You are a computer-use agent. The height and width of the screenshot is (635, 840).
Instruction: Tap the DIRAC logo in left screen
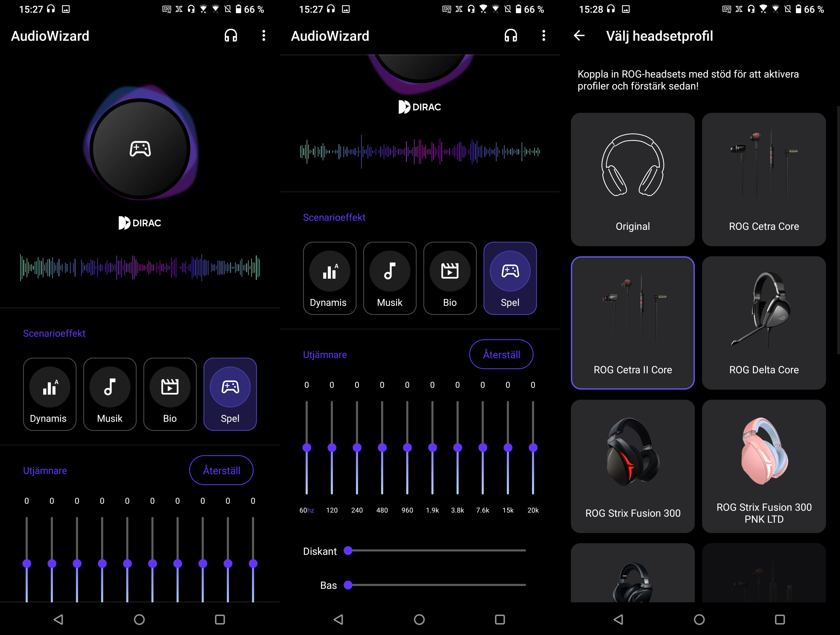140,223
